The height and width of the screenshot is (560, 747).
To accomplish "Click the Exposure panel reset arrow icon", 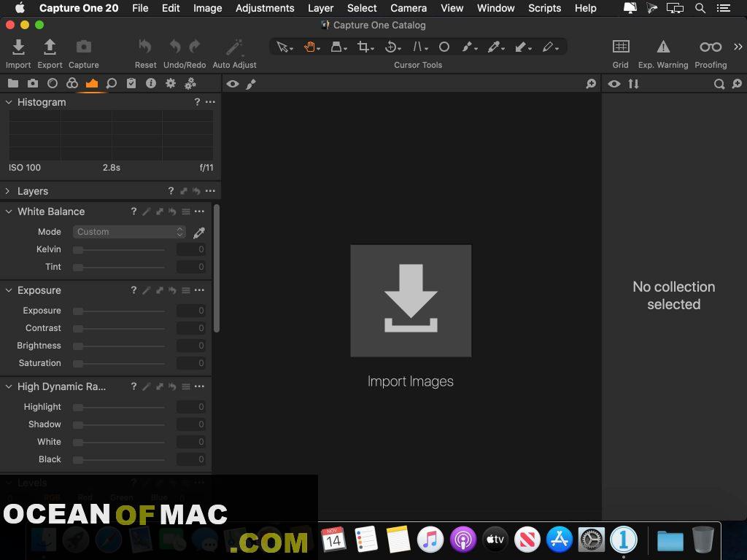I will 172,290.
